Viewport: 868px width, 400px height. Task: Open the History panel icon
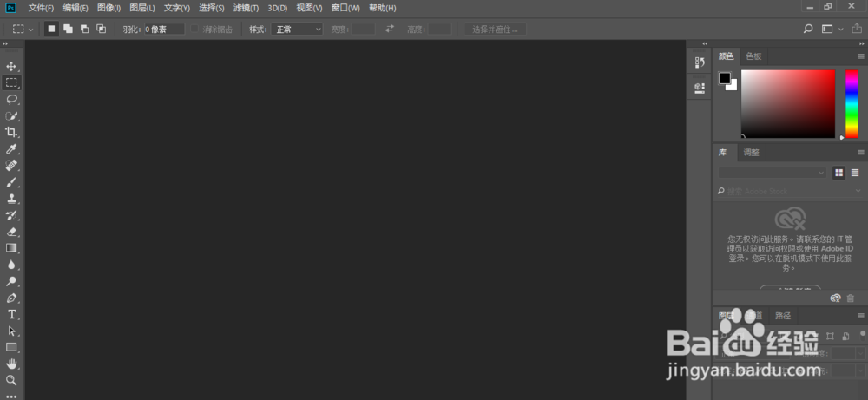(x=699, y=62)
